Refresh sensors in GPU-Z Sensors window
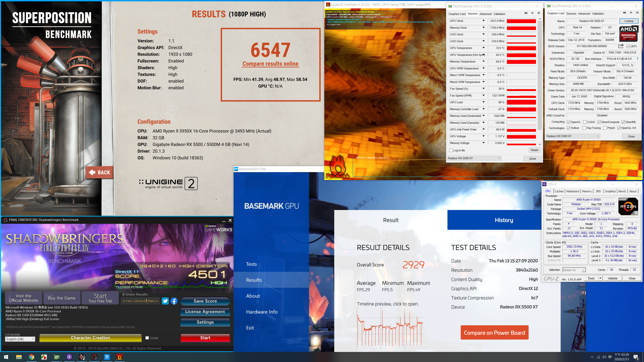The width and height of the screenshot is (644, 362). tap(532, 13)
